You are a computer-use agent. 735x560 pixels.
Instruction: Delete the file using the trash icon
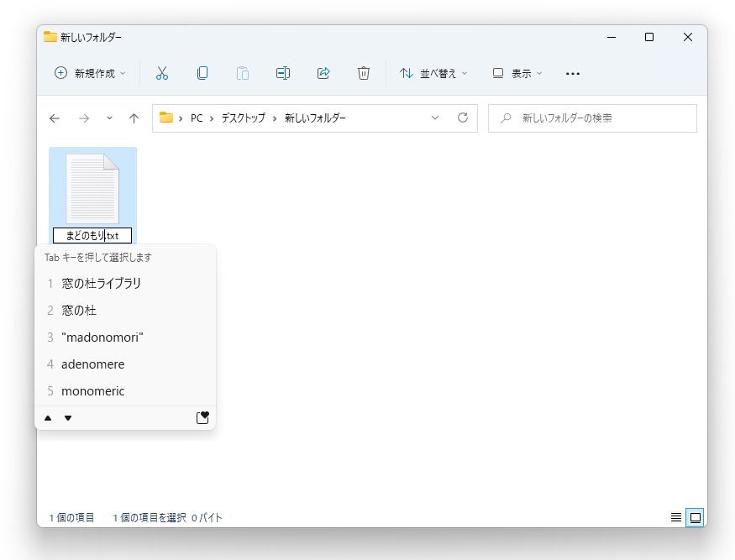coord(363,73)
